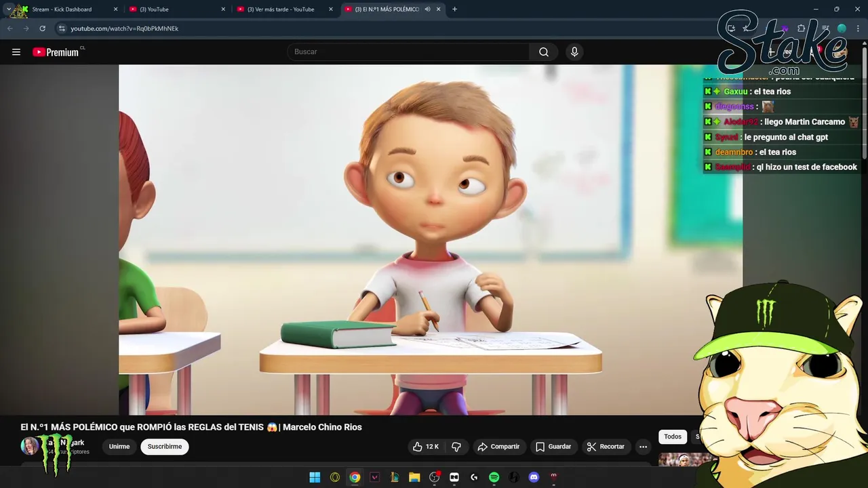The image size is (868, 488).
Task: Click chat message 'llego Martin Carcamo'
Action: coord(804,122)
